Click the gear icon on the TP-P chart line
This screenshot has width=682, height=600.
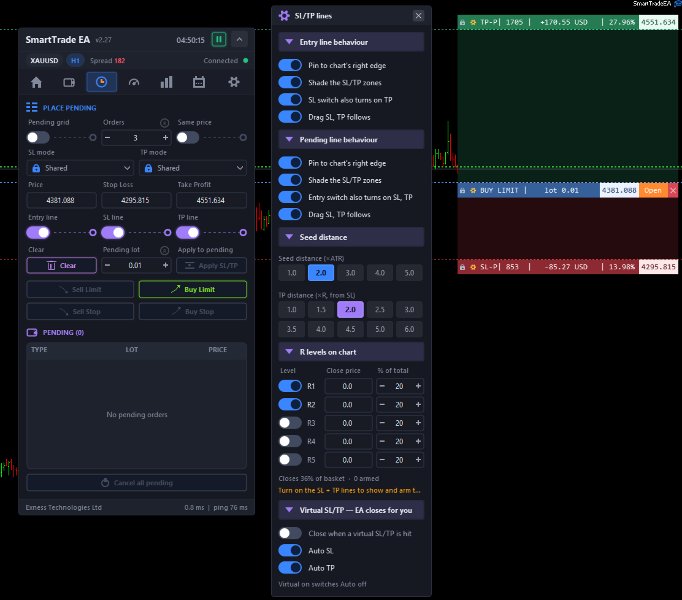click(473, 22)
